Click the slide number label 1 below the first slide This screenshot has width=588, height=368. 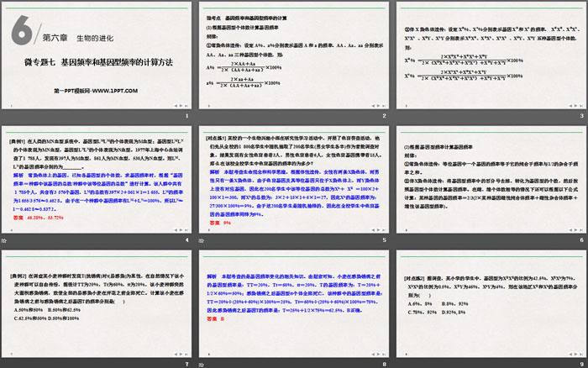click(x=186, y=116)
